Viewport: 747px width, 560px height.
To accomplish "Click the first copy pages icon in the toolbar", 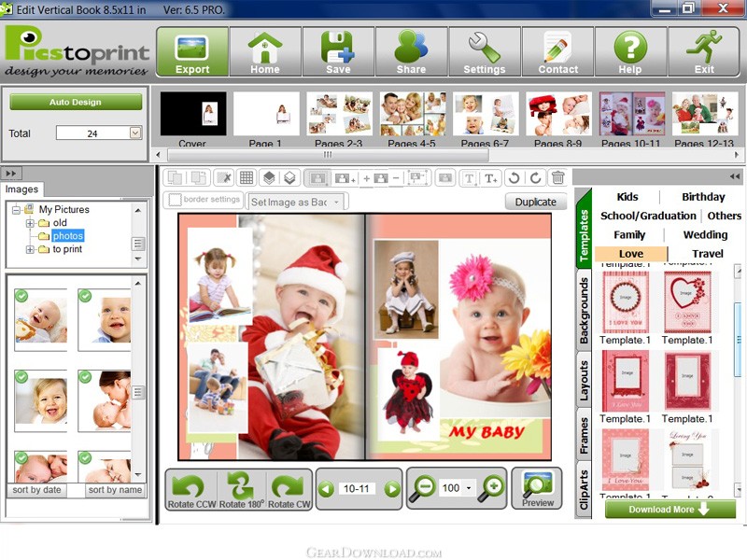I will tap(175, 178).
